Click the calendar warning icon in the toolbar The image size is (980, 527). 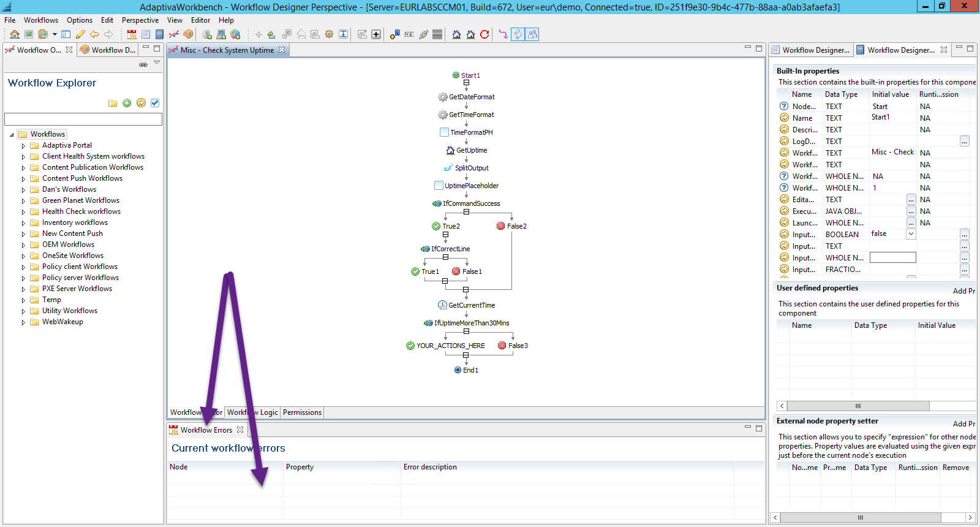[132, 34]
